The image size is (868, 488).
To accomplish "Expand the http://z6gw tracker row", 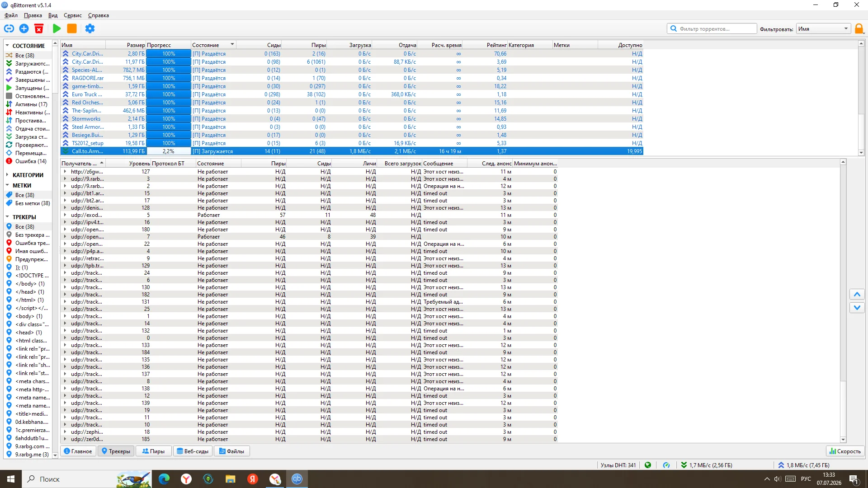I will tap(65, 172).
